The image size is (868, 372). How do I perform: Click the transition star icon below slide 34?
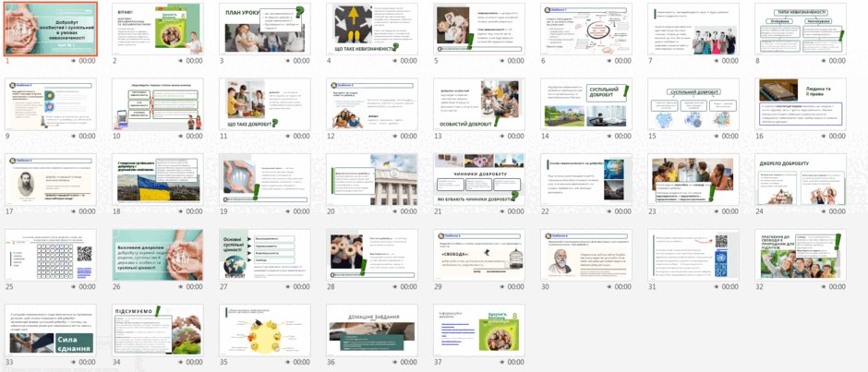(x=181, y=362)
